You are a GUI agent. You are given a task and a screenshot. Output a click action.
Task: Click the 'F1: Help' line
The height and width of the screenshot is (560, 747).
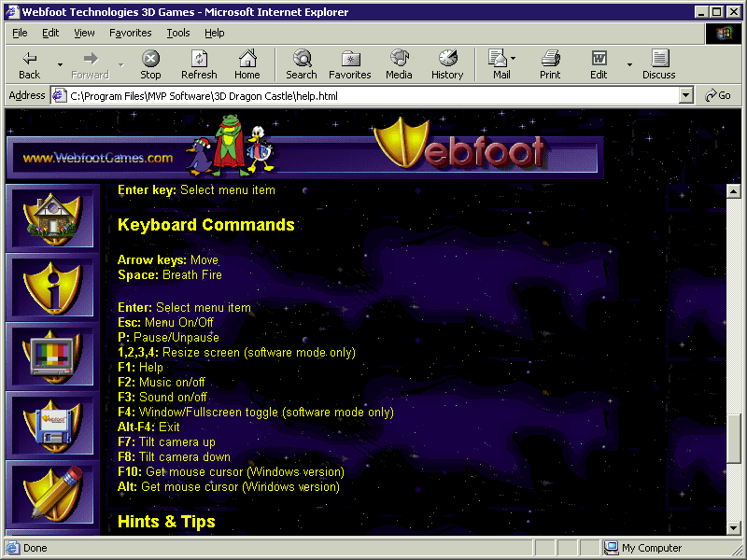(140, 367)
